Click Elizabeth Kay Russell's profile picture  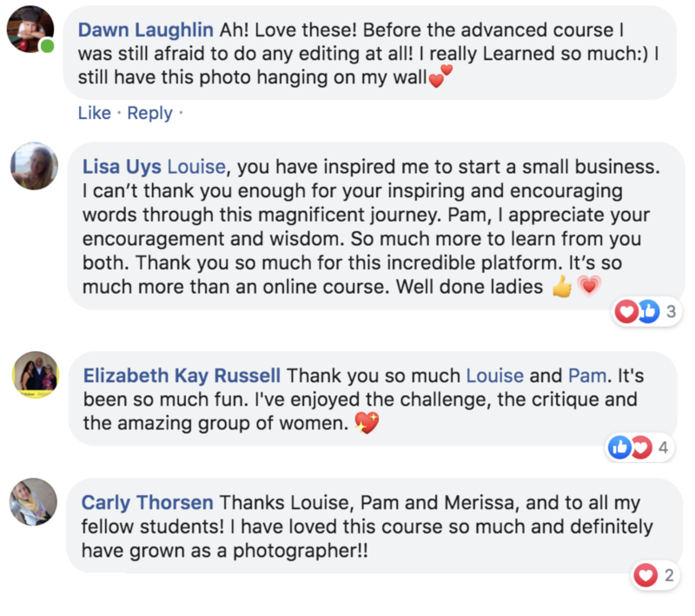[x=35, y=375]
